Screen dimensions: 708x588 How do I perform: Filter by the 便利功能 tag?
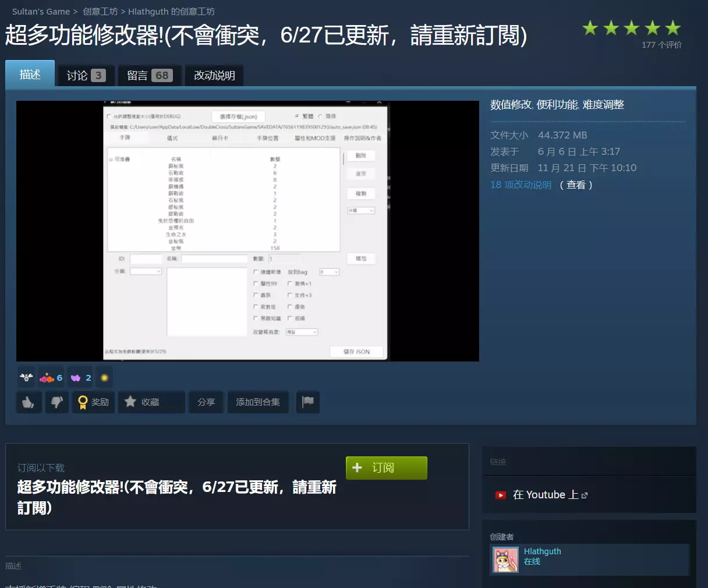557,105
